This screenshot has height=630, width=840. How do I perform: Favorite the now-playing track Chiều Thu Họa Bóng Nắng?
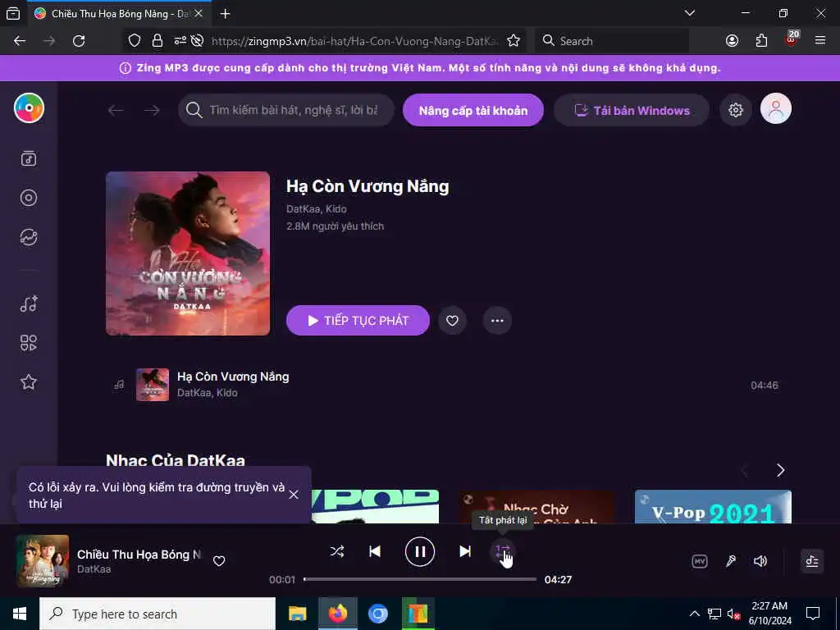click(x=219, y=561)
